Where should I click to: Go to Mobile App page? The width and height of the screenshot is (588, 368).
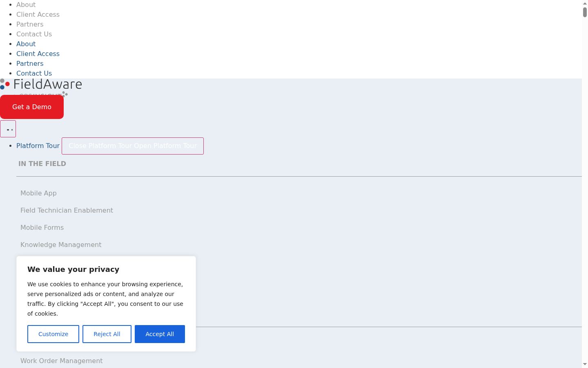pyautogui.click(x=38, y=193)
